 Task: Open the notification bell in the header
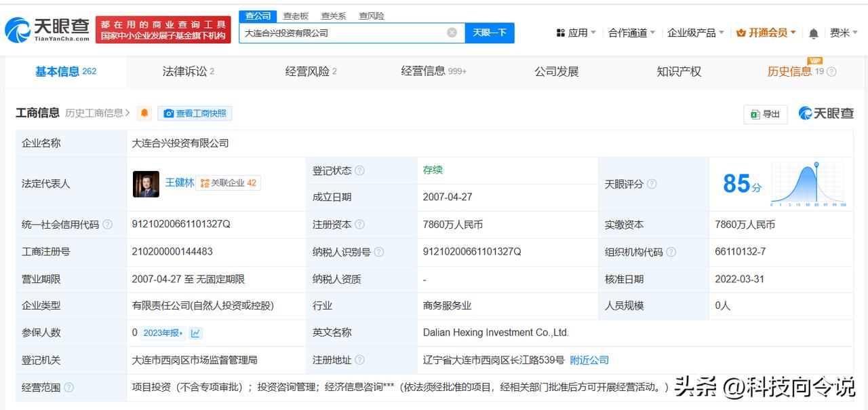[814, 33]
